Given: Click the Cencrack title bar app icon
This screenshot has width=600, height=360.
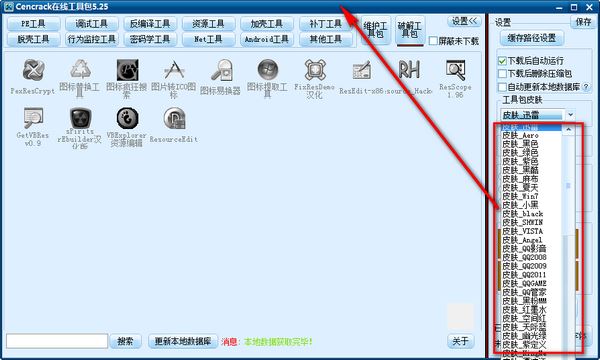Looking at the screenshot, I should tap(8, 7).
